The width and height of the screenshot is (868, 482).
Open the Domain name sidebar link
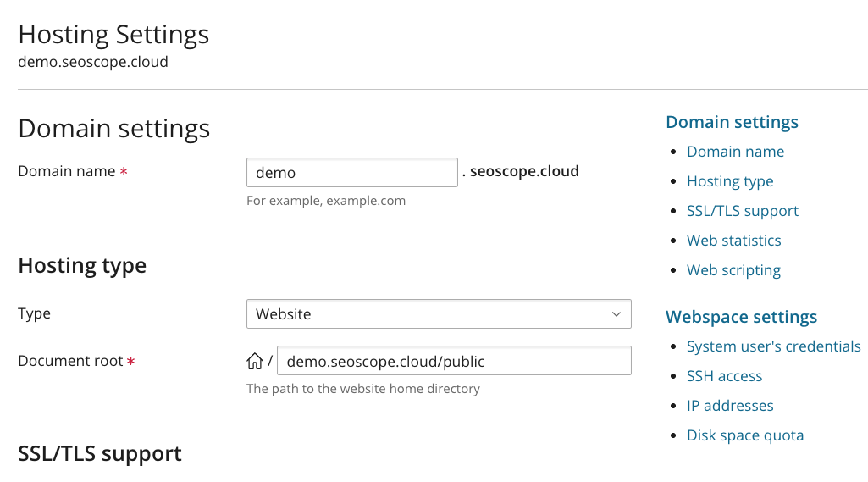pos(735,152)
